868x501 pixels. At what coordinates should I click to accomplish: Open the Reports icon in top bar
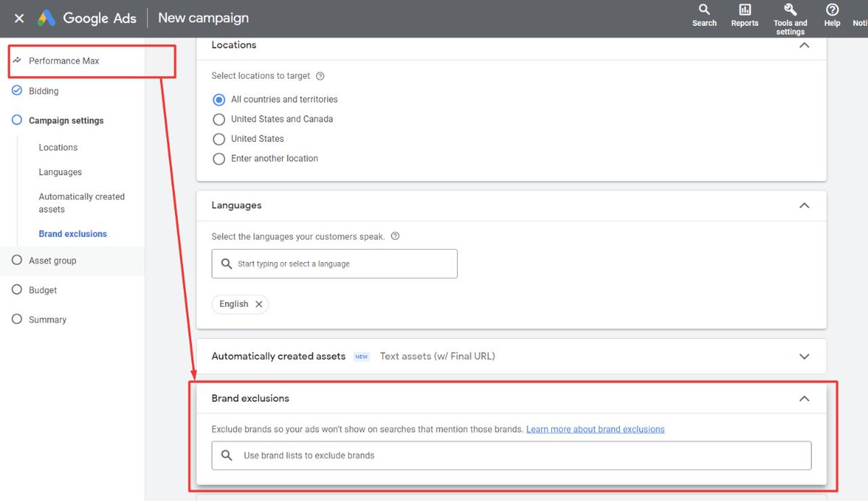click(744, 14)
